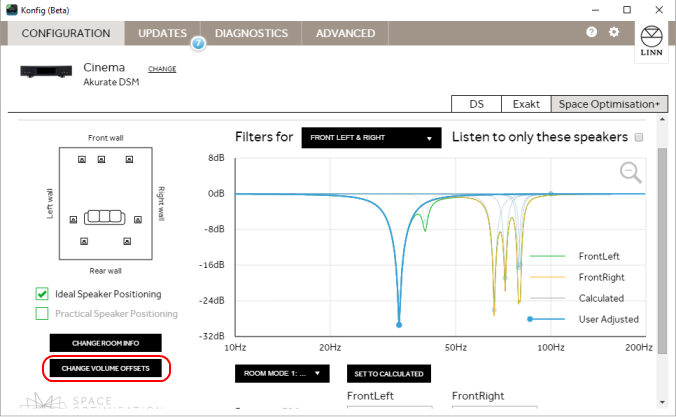Image resolution: width=676 pixels, height=417 pixels.
Task: Click the scrollbar down arrow
Action: tap(662, 402)
